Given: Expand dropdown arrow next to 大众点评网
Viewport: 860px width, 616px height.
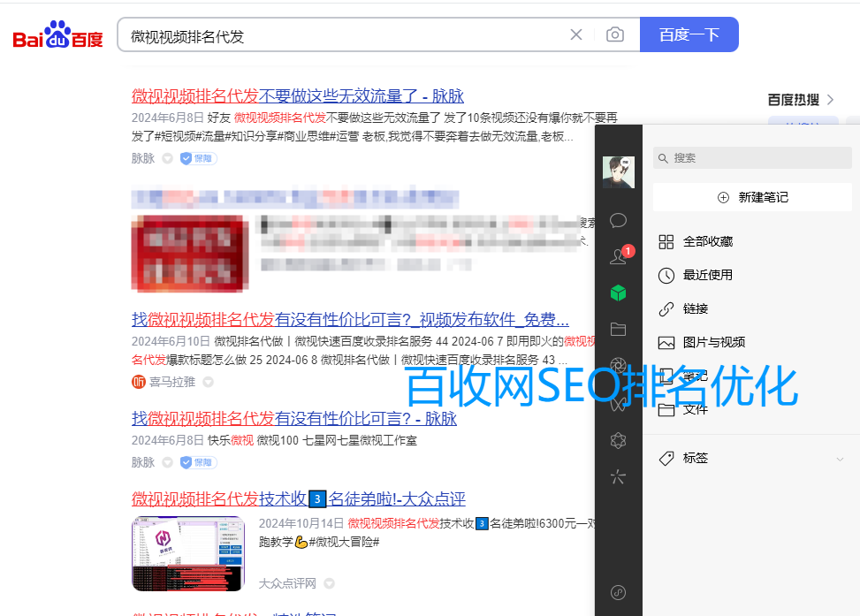Looking at the screenshot, I should click(329, 583).
